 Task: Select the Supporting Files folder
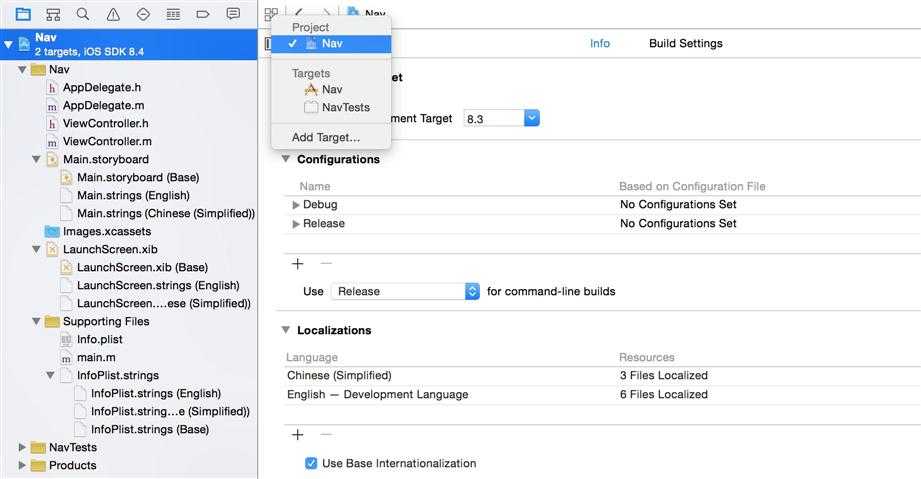point(98,321)
